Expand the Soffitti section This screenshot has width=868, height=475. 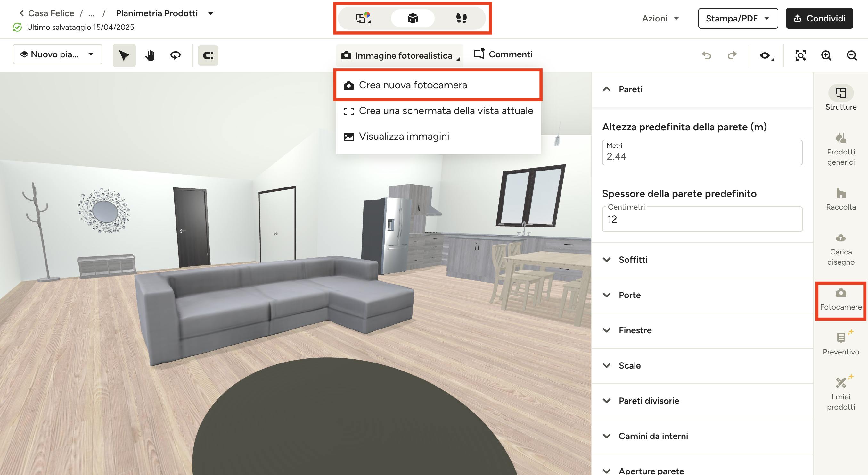click(702, 260)
